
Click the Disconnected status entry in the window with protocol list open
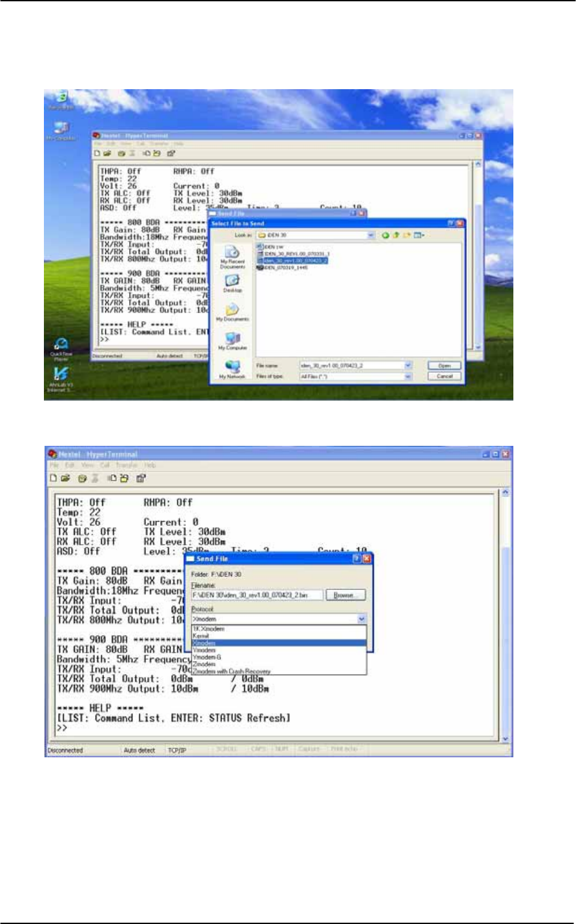[x=65, y=750]
